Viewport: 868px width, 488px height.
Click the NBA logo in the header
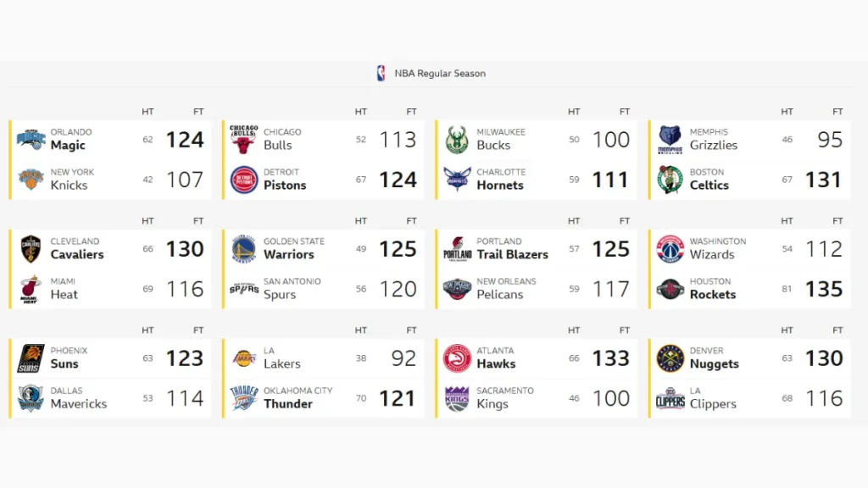click(380, 73)
